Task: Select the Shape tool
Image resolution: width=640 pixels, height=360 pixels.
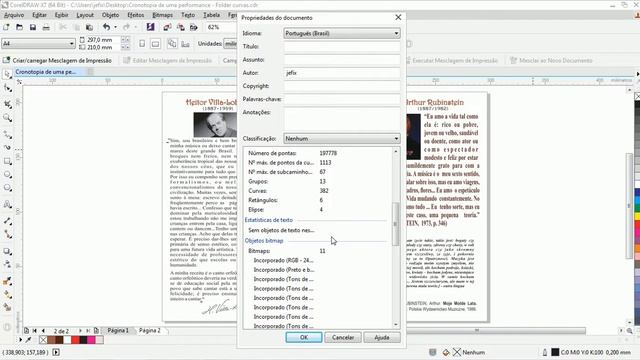Action: tap(7, 88)
